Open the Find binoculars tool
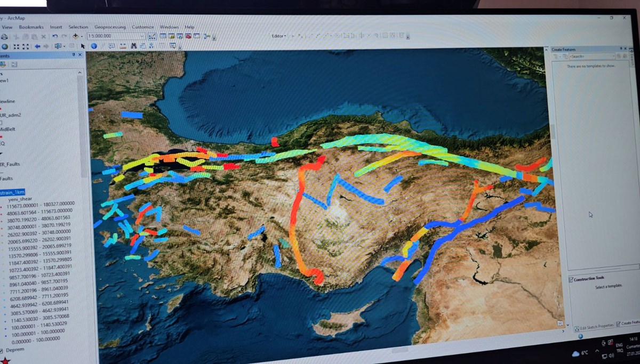This screenshot has height=364, width=640. pos(133,46)
